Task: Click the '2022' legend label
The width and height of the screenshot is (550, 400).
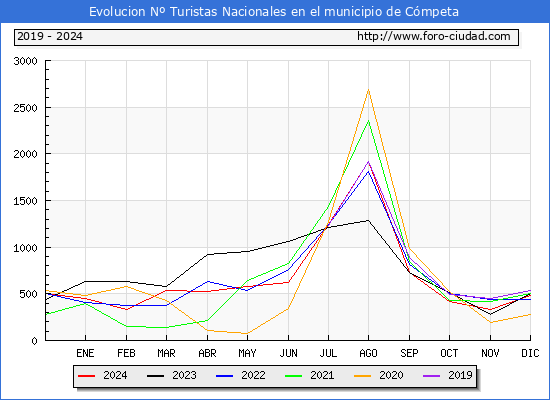Action: [x=253, y=375]
